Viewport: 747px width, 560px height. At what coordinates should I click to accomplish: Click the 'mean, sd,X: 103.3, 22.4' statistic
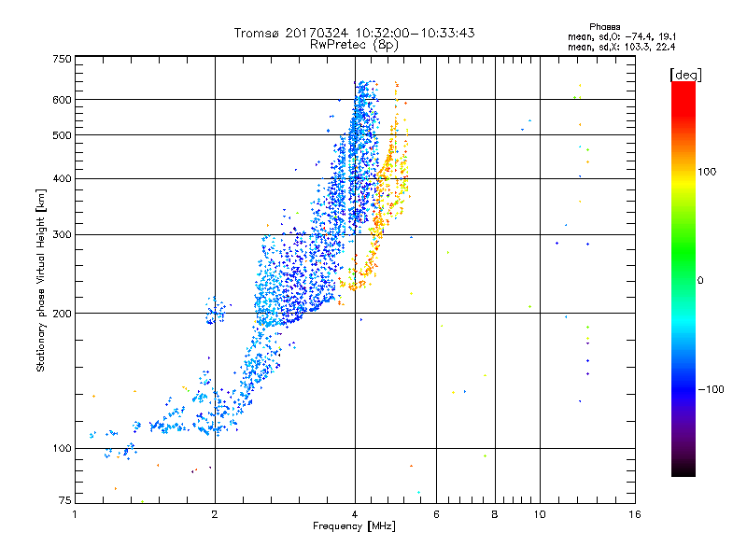pyautogui.click(x=621, y=47)
